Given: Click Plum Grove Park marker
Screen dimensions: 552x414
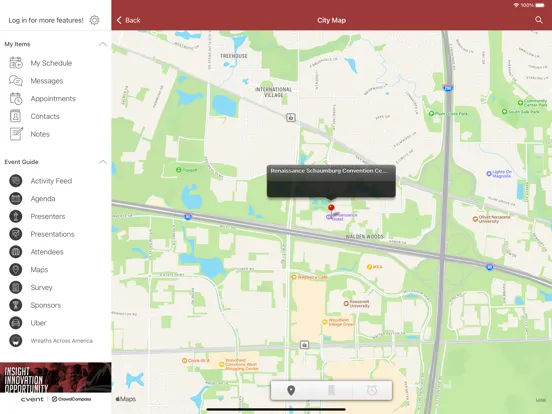Looking at the screenshot, I should click(431, 113).
